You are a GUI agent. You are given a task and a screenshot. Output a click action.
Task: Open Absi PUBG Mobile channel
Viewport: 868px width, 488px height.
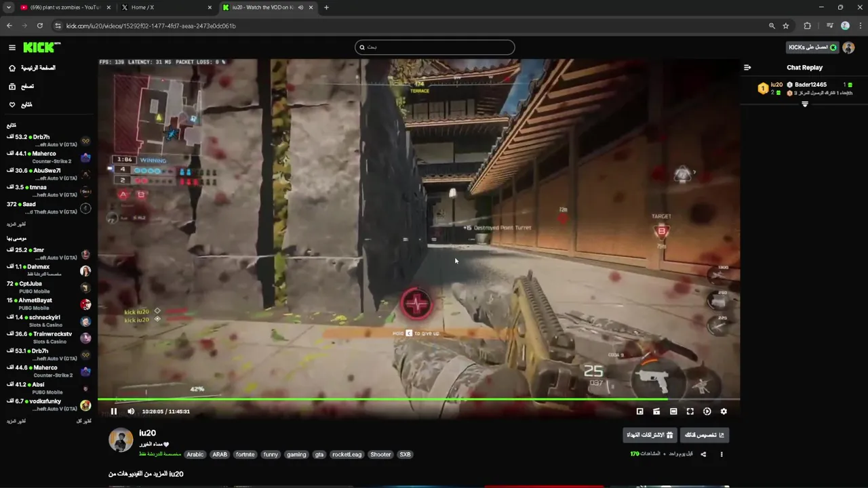[49, 388]
